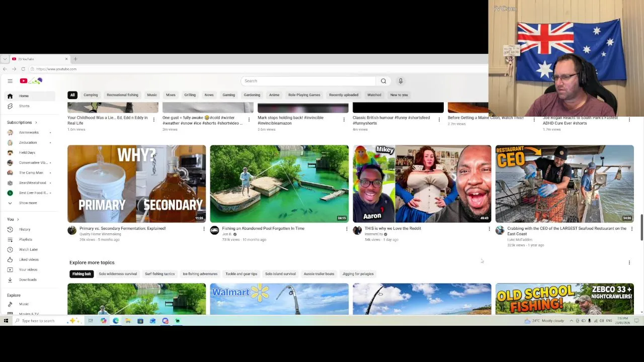Image resolution: width=644 pixels, height=362 pixels.
Task: Choose Aussie trailer boats topic chip
Action: [x=318, y=274]
